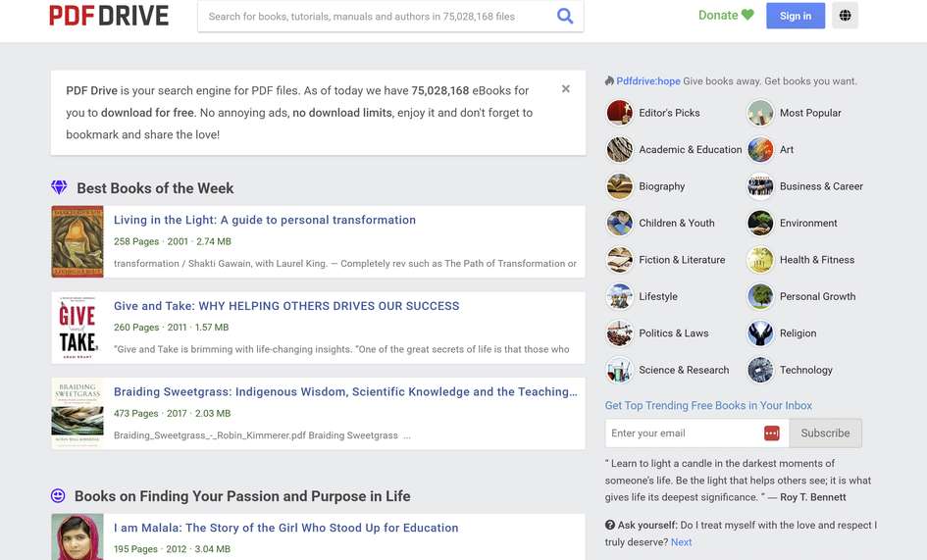Click the Business & Career category icon

(760, 186)
